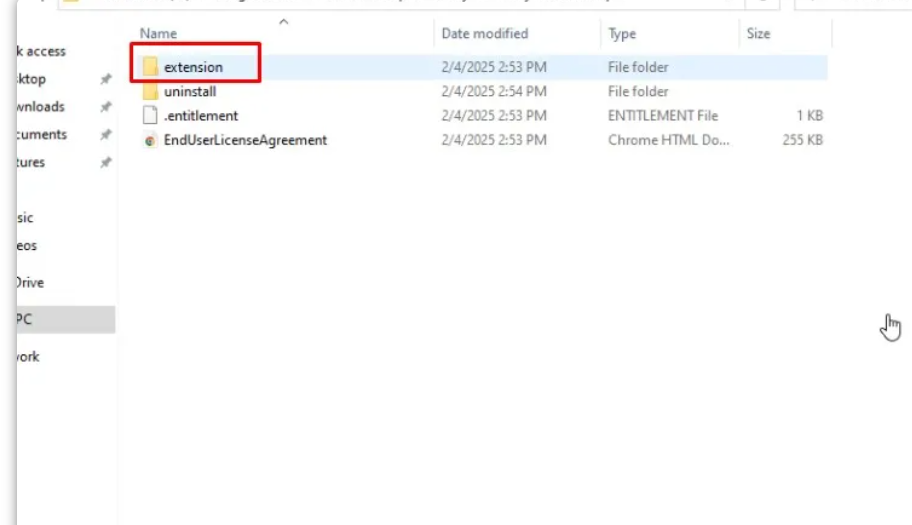Sort files by the Name column header
This screenshot has width=912, height=525.
pyautogui.click(x=159, y=34)
